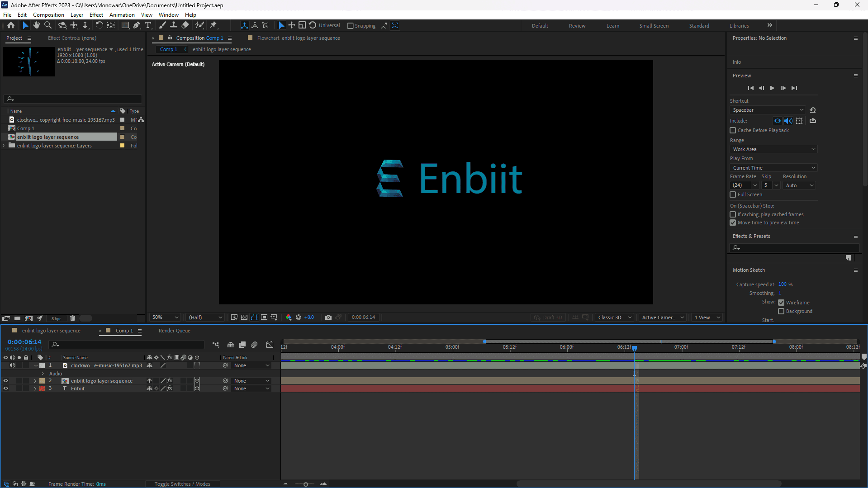Jump to first frame in Preview
Viewport: 868px width, 488px height.
point(751,88)
